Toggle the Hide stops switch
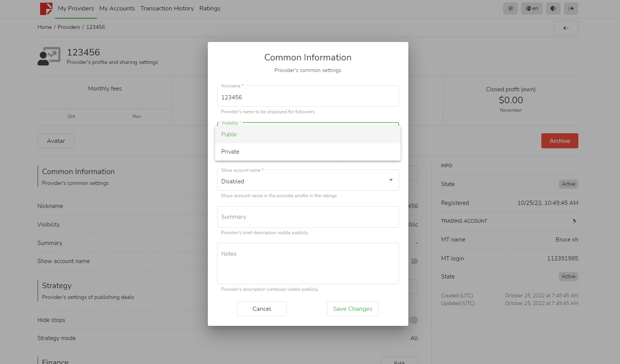The width and height of the screenshot is (620, 364). [x=414, y=320]
